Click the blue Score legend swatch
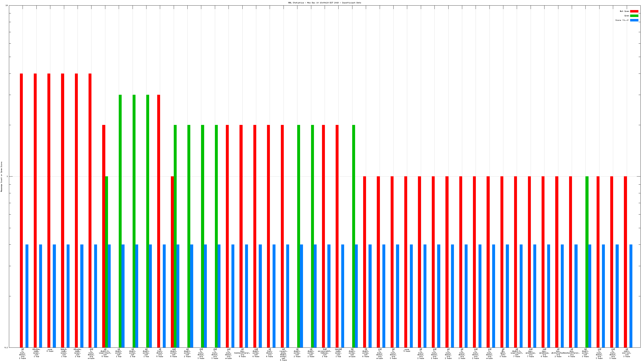 [634, 20]
